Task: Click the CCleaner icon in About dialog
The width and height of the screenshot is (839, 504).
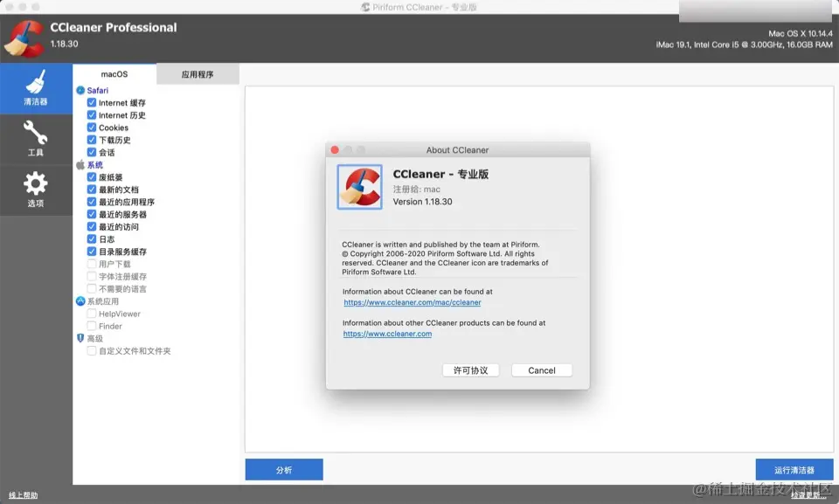Action: coord(359,187)
